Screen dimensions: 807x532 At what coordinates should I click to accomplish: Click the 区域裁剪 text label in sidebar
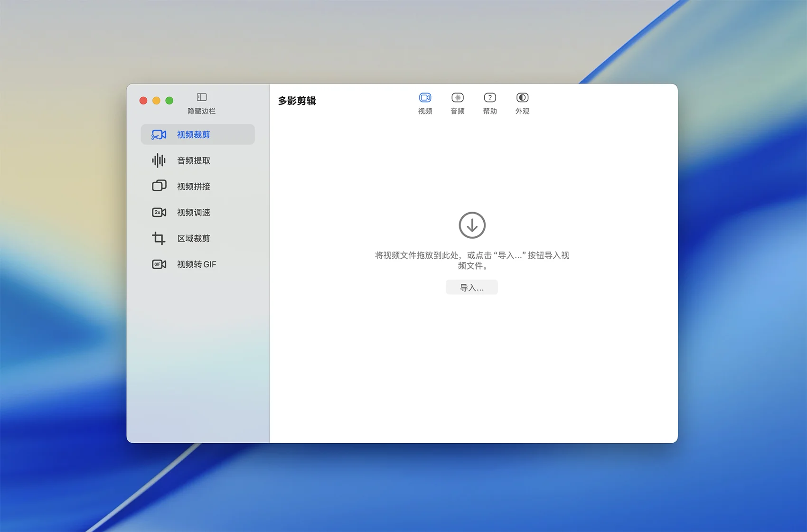193,238
